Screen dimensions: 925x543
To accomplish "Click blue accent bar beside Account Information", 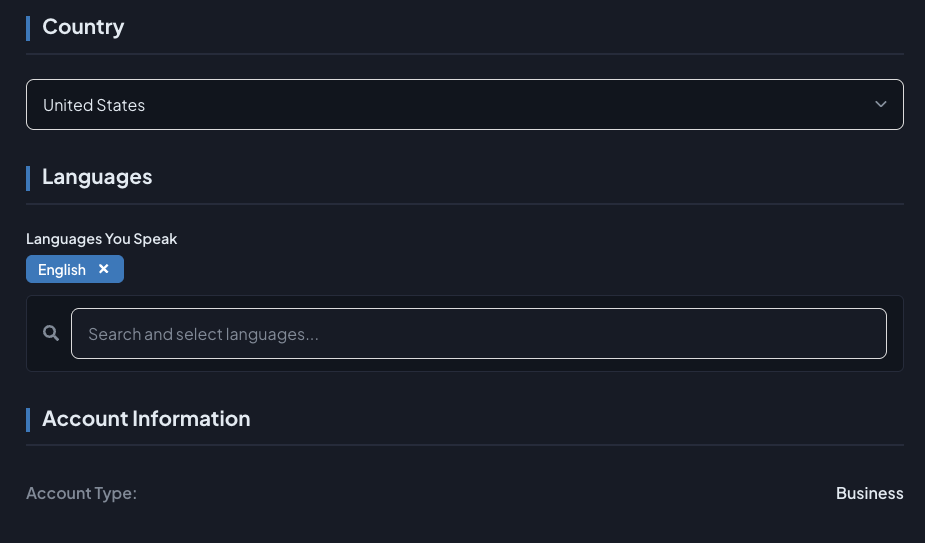I will tap(28, 420).
